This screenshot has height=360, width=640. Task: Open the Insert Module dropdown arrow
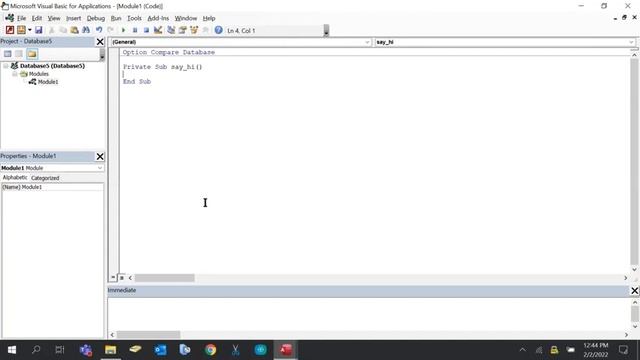point(29,30)
